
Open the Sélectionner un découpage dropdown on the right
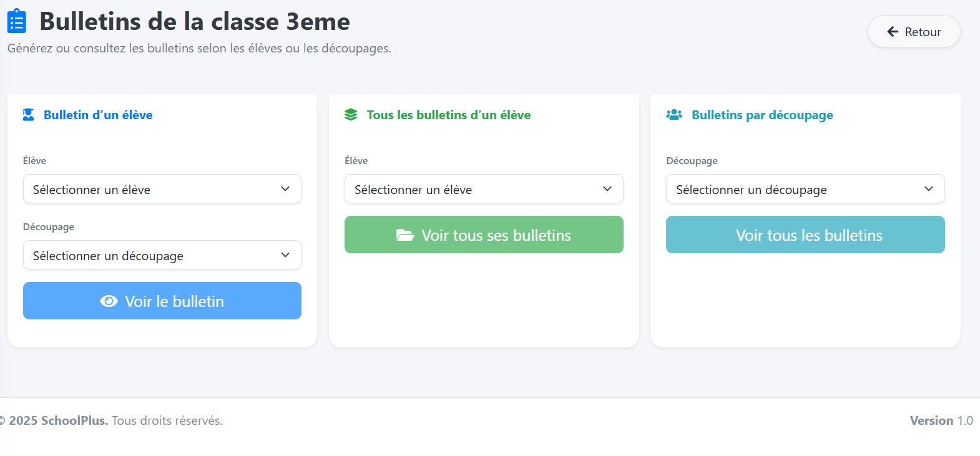[805, 189]
